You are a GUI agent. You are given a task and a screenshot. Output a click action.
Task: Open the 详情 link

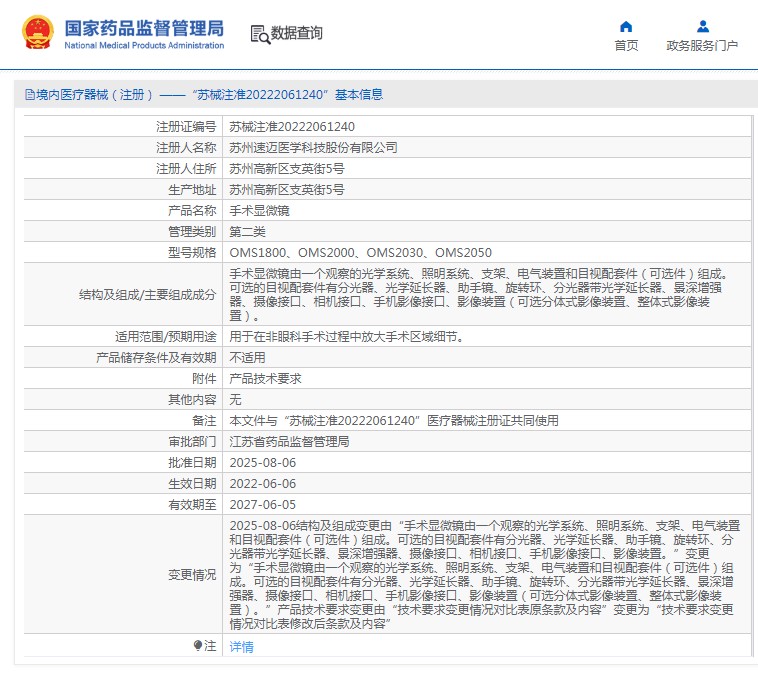241,647
